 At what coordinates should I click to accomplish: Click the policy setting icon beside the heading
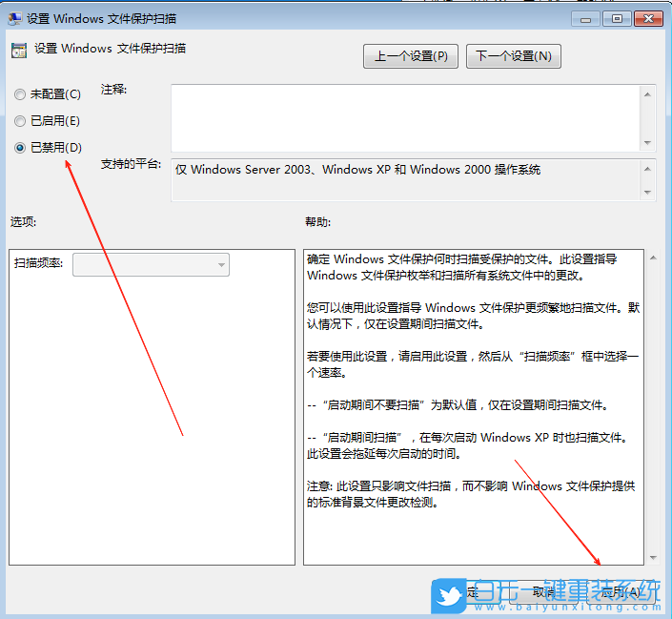click(x=19, y=51)
